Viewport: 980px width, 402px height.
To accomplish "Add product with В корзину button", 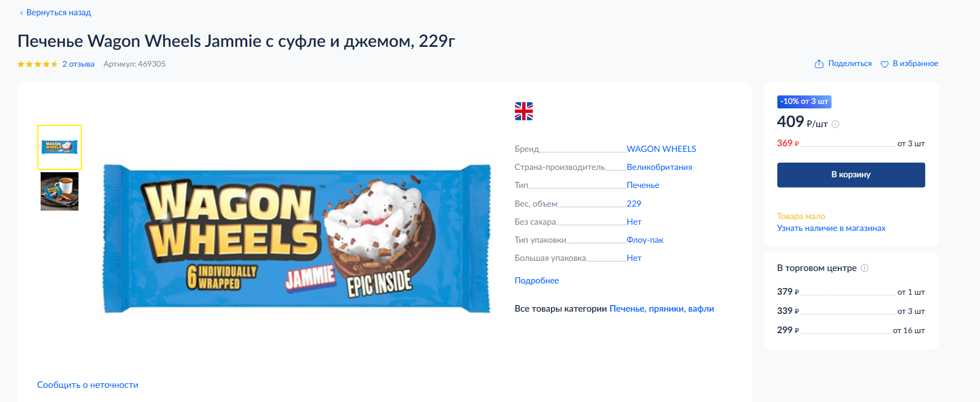I will [x=851, y=175].
